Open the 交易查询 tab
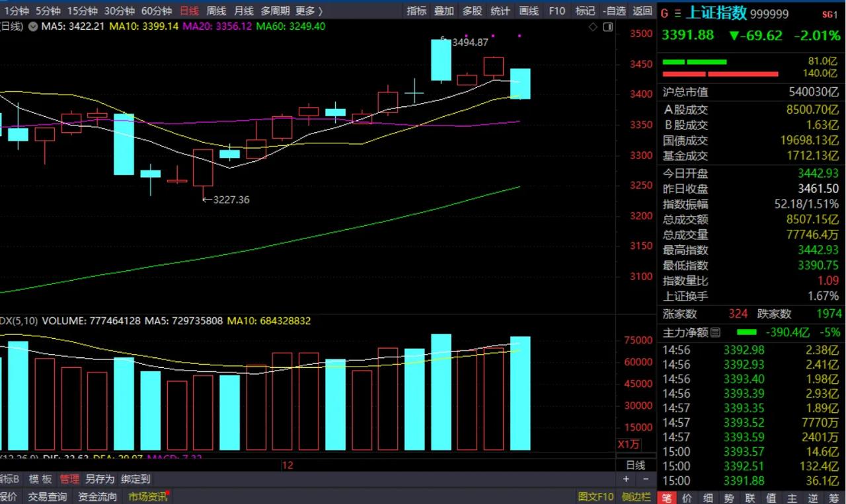This screenshot has width=846, height=504. click(x=47, y=497)
